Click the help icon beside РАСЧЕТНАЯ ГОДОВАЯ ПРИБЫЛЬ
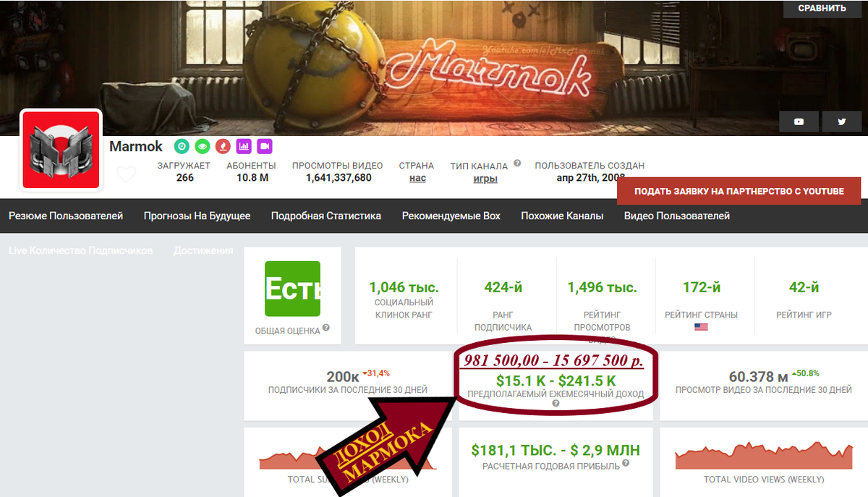The width and height of the screenshot is (868, 497). (x=626, y=463)
